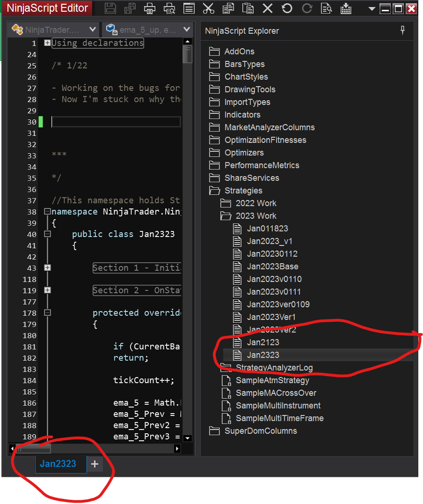Viewport: 423px width, 504px height.
Task: Click the horizontal scrollbar right arrow
Action: [177, 448]
